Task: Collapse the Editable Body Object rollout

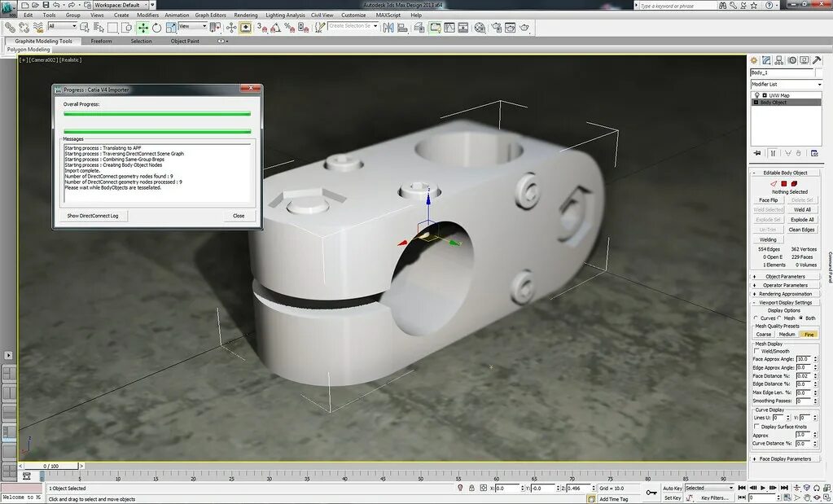Action: [x=785, y=173]
